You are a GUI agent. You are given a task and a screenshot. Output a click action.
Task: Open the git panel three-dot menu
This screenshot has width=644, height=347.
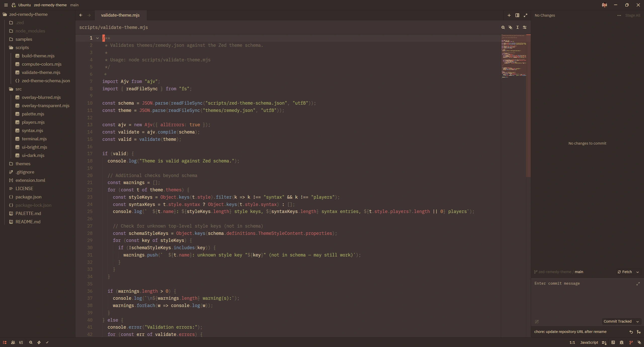point(619,15)
